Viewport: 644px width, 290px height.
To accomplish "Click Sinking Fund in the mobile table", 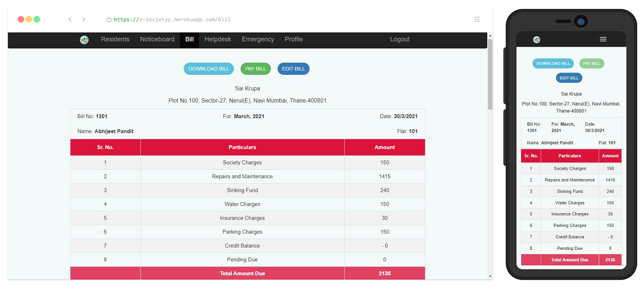I will pyautogui.click(x=570, y=192).
